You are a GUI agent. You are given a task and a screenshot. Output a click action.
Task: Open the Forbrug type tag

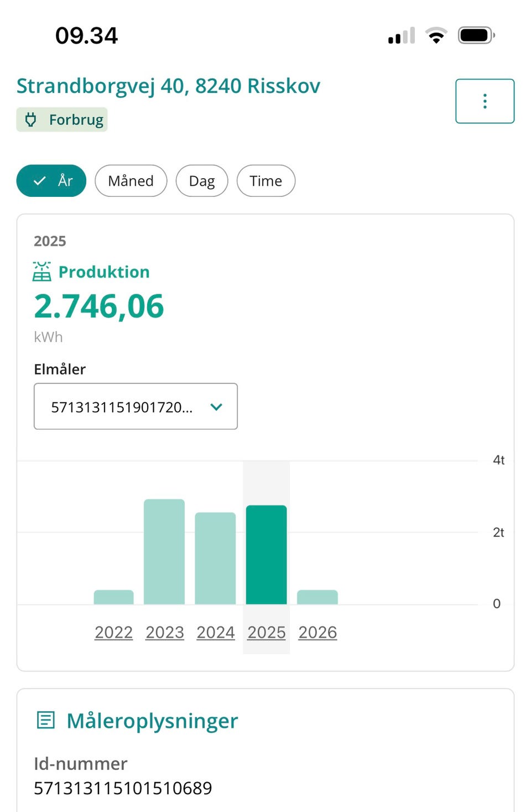point(62,119)
